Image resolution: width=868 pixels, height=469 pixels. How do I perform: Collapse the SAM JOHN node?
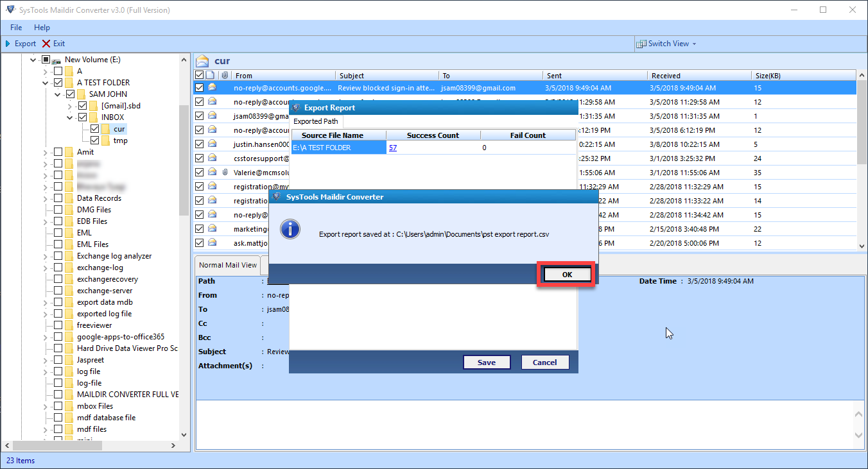(58, 94)
